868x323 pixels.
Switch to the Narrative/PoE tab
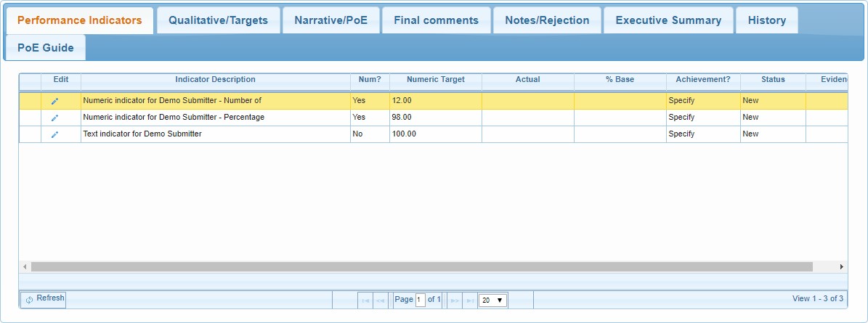coord(330,20)
